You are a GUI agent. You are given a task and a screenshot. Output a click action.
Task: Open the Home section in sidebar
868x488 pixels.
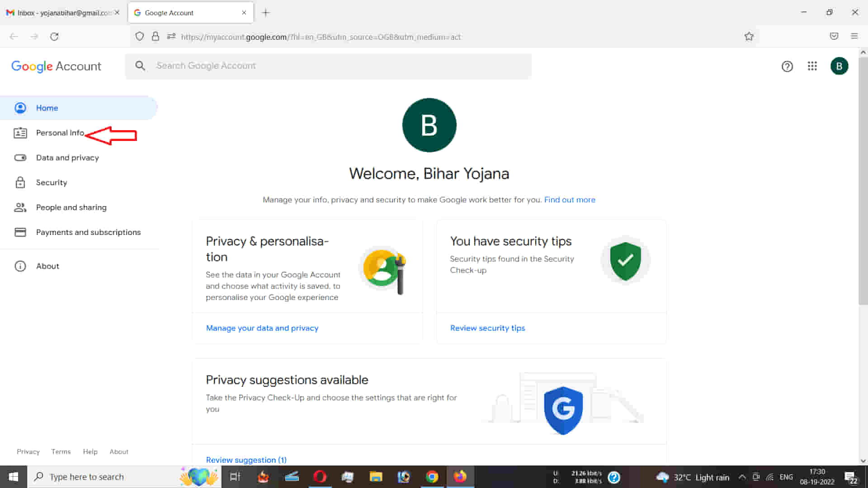tap(79, 108)
